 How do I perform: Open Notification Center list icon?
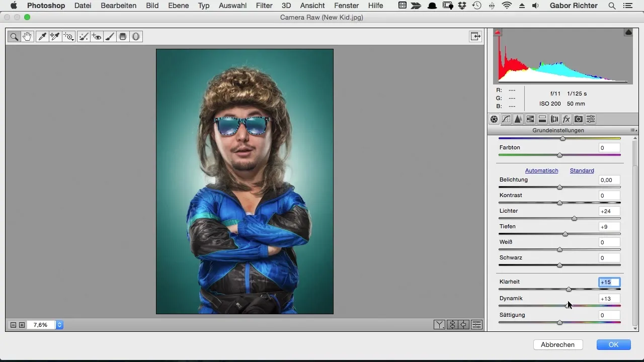pyautogui.click(x=627, y=6)
